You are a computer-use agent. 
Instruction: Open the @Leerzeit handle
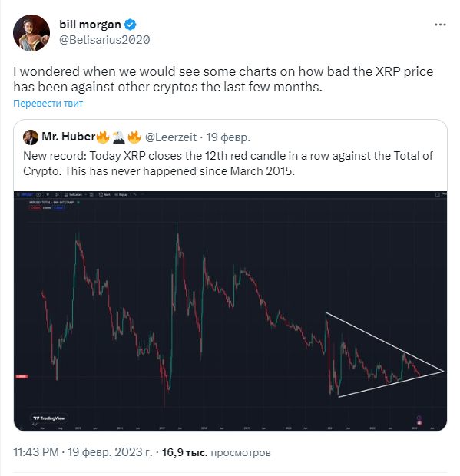tap(170, 137)
